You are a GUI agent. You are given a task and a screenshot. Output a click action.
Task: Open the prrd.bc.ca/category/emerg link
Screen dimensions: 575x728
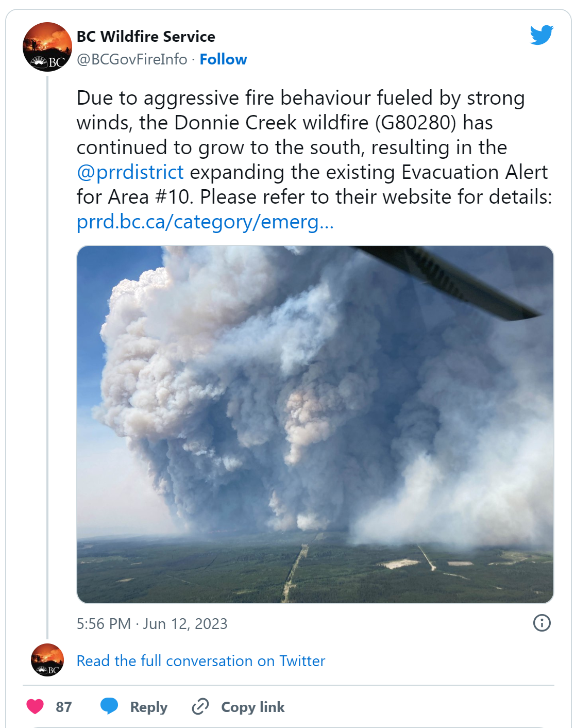pyautogui.click(x=205, y=222)
